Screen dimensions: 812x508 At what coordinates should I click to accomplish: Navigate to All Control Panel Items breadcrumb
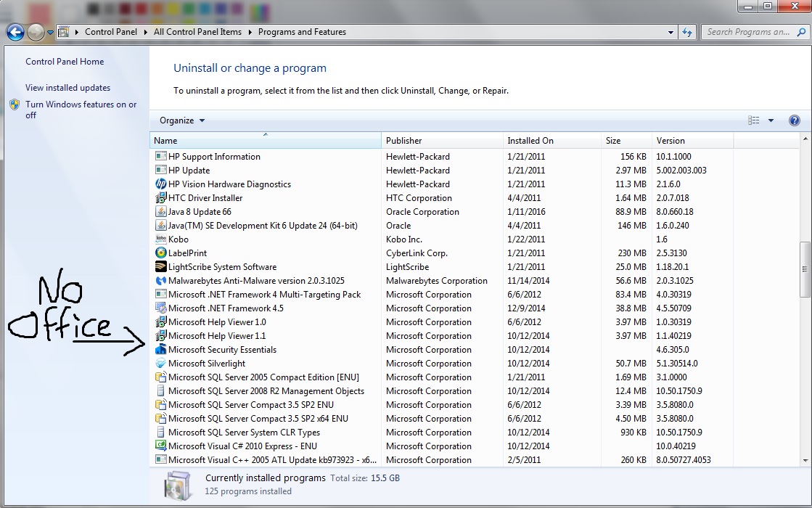tap(197, 32)
